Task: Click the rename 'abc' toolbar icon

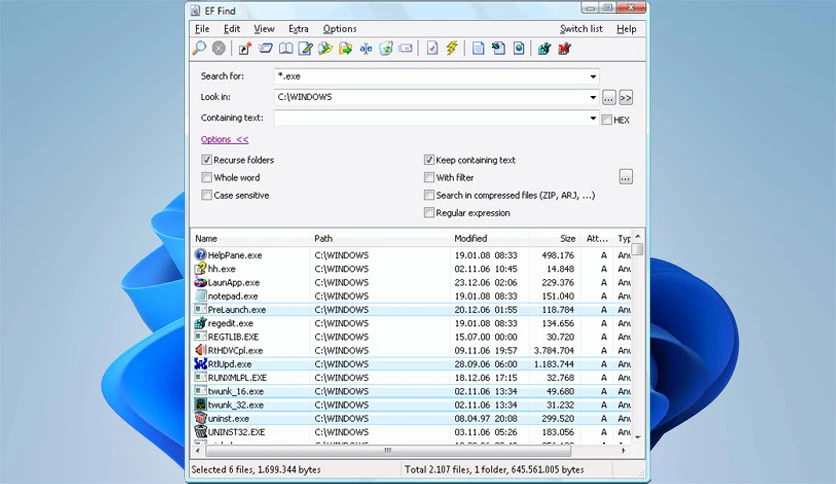Action: (366, 49)
